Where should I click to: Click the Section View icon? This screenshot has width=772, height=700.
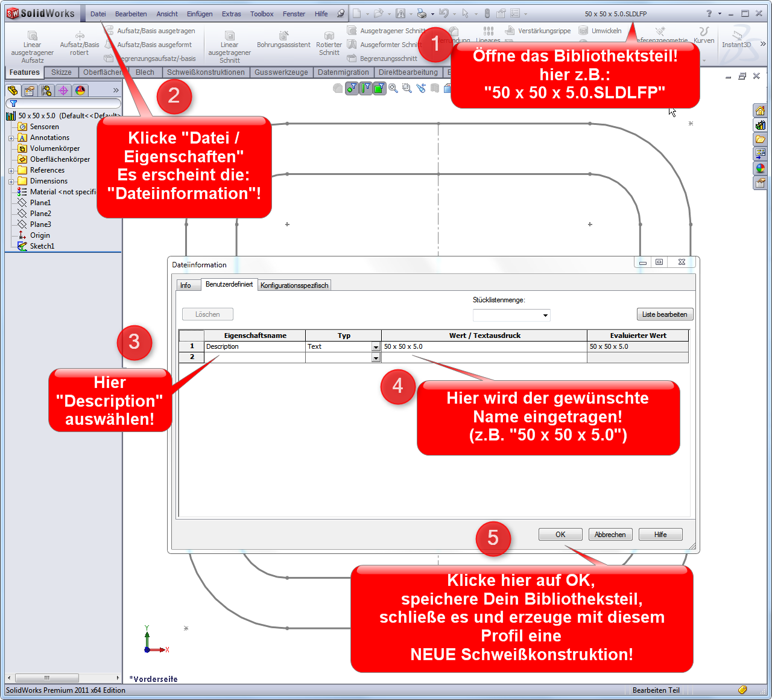point(434,88)
